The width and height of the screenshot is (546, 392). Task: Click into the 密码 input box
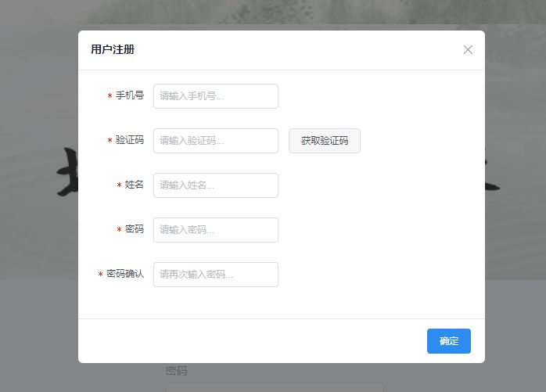pyautogui.click(x=216, y=230)
